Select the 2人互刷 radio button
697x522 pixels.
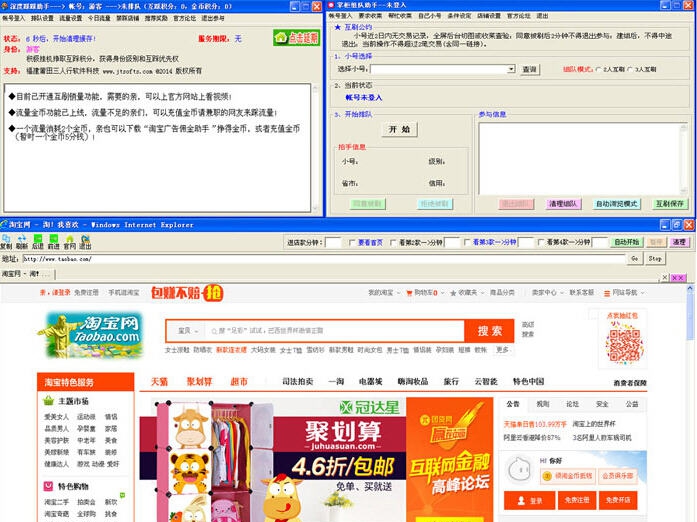pos(598,69)
